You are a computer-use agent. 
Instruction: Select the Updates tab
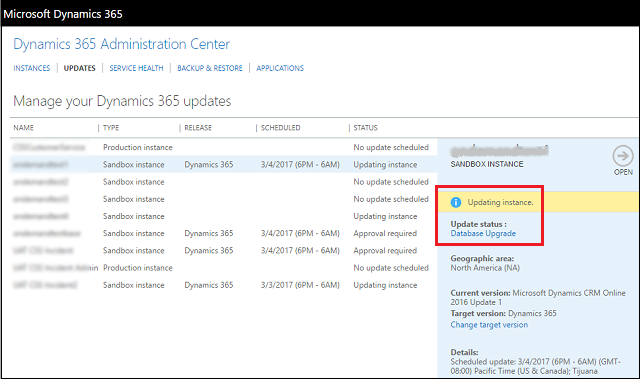[80, 68]
